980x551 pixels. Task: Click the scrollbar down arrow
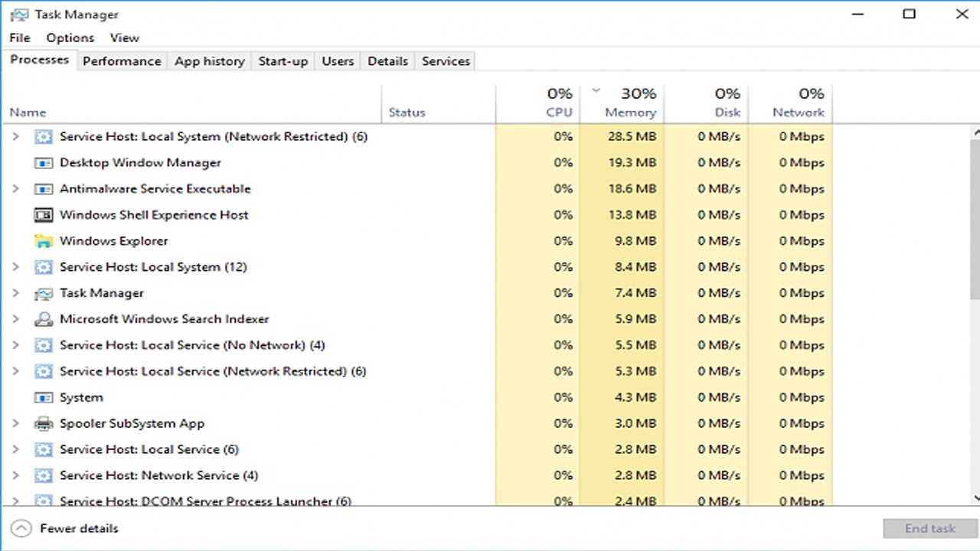point(975,497)
